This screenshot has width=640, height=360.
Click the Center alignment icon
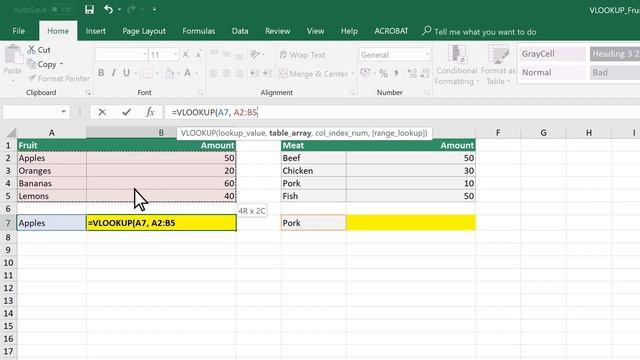(227, 73)
